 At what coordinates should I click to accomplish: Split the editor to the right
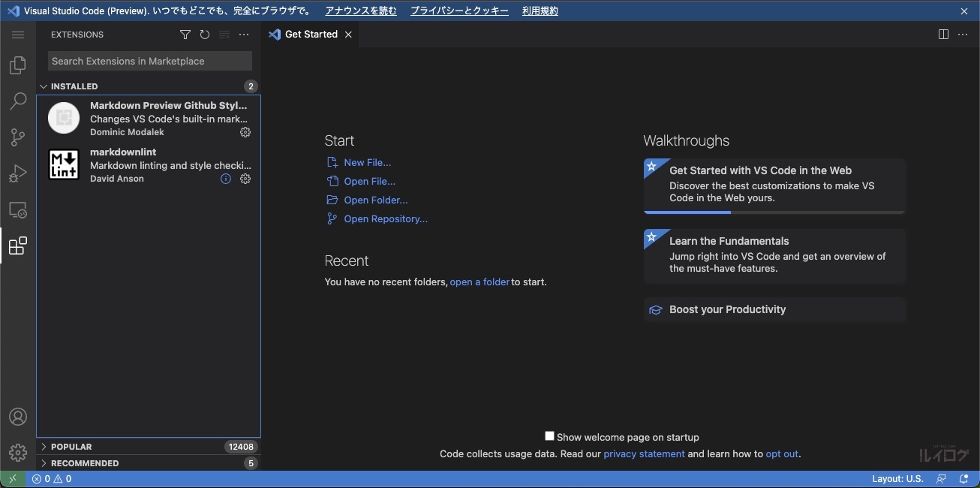[x=943, y=34]
